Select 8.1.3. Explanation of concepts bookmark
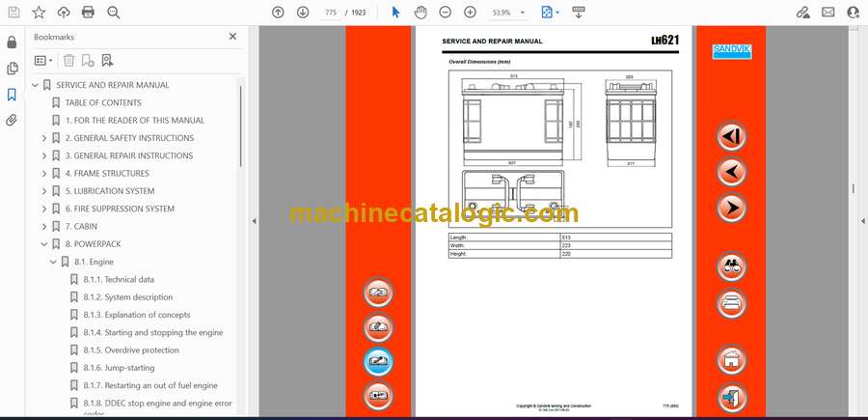Screen dimensions: 868x420 [x=137, y=315]
